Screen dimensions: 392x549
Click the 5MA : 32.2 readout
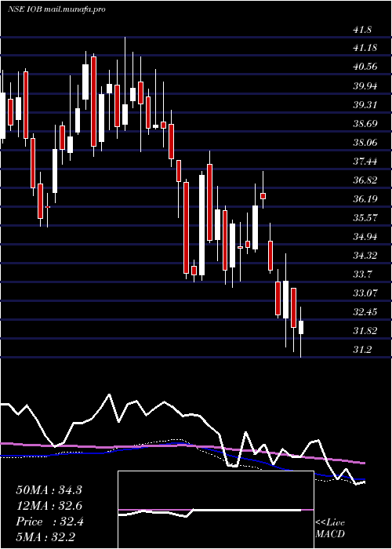(x=45, y=537)
